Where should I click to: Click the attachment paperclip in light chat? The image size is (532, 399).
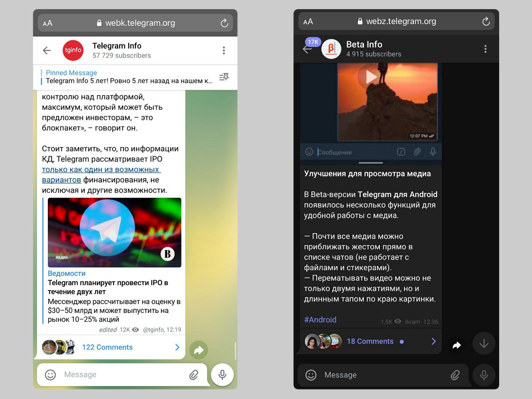tap(194, 375)
